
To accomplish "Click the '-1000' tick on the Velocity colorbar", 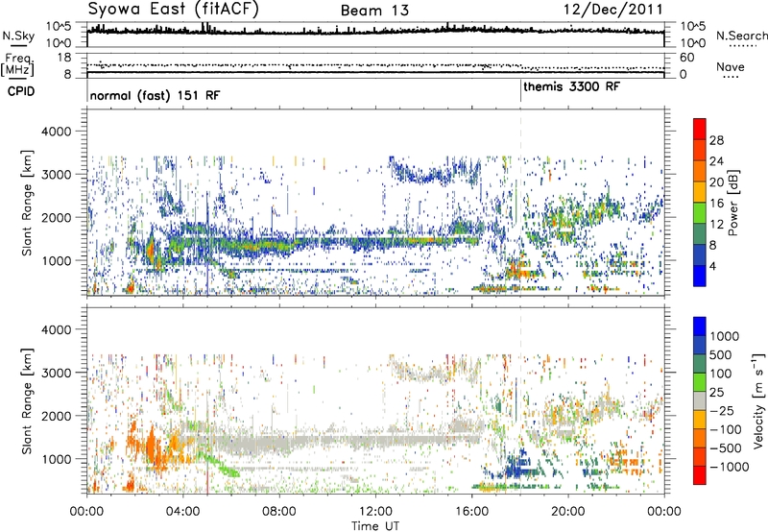I will (x=729, y=467).
